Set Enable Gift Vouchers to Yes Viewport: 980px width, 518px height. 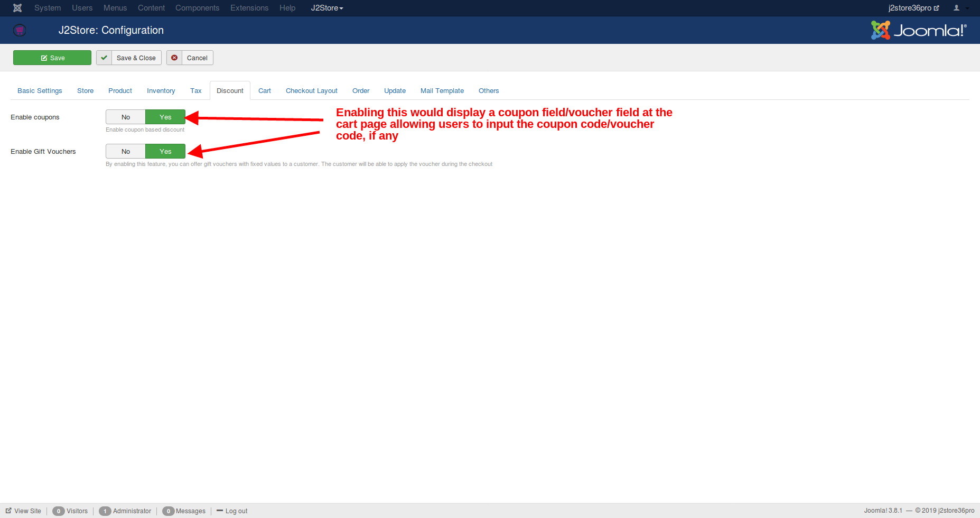(x=165, y=151)
